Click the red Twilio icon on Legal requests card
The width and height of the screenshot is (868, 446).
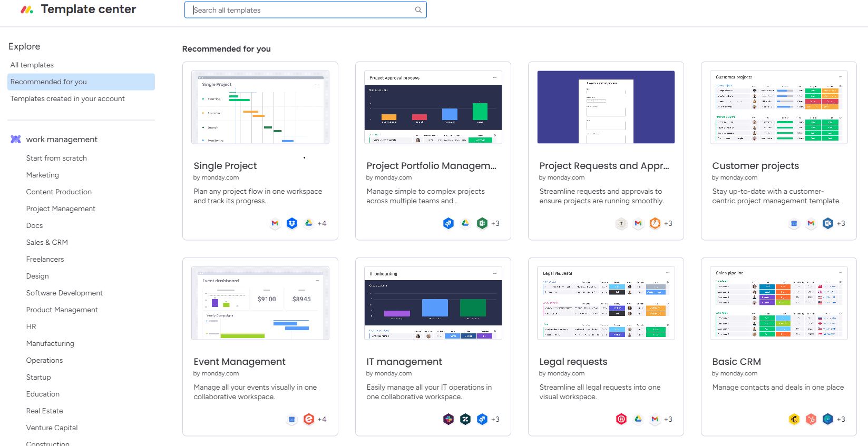(x=621, y=419)
